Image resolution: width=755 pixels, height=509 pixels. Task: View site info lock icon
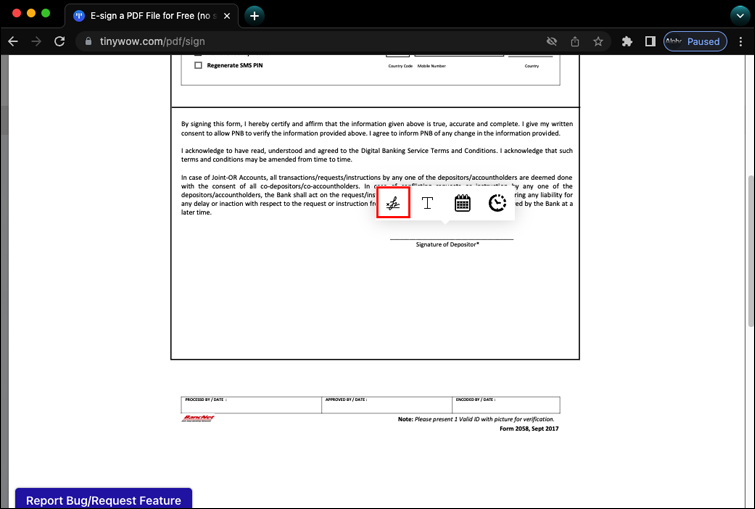88,41
